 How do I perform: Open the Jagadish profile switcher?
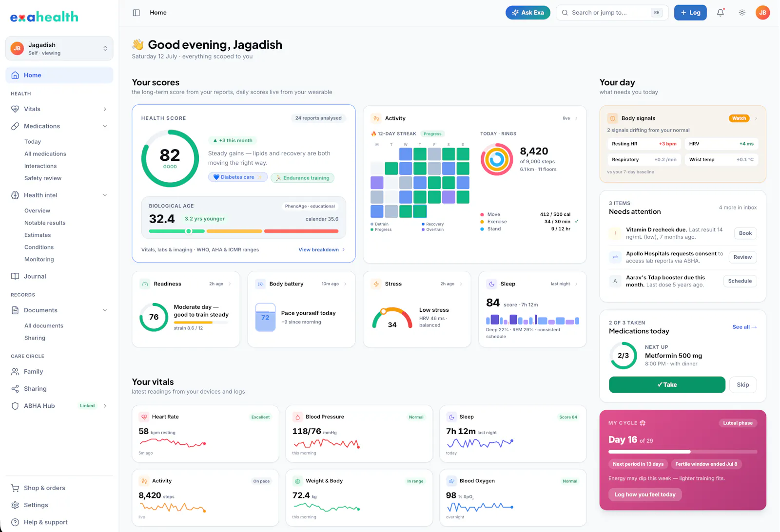point(59,49)
